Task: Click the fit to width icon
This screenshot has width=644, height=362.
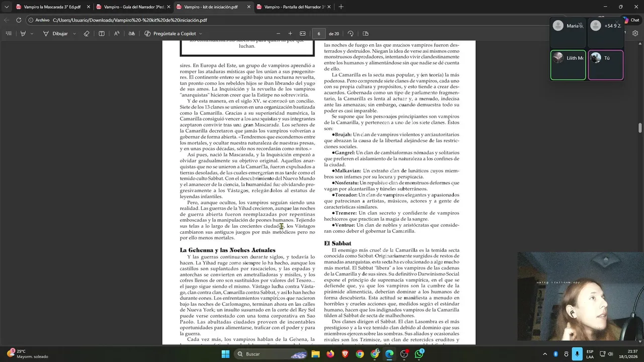Action: [x=303, y=34]
